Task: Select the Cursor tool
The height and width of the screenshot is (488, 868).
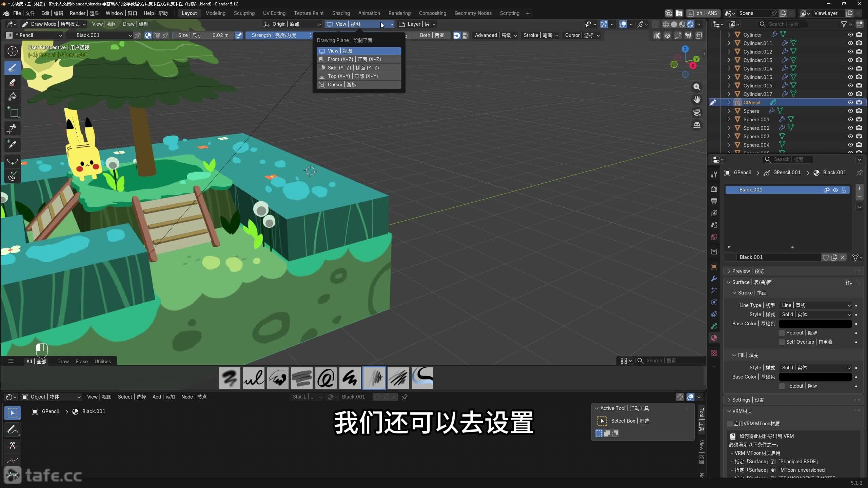Action: 13,51
